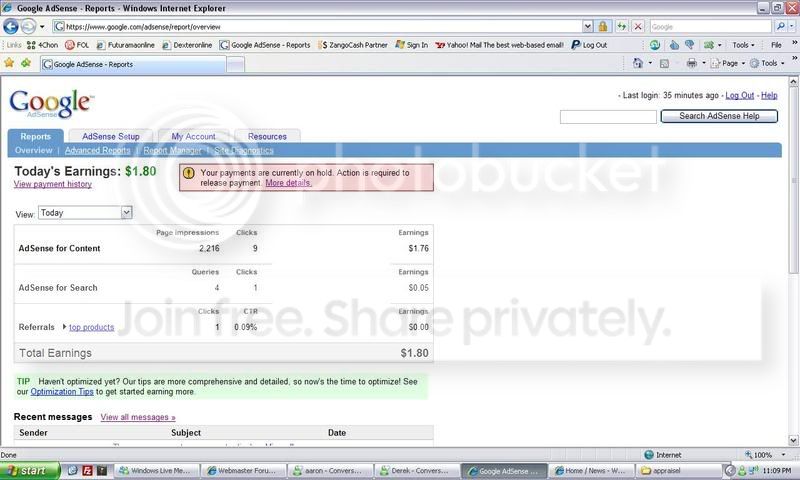Expand the View Today dropdown

(127, 212)
